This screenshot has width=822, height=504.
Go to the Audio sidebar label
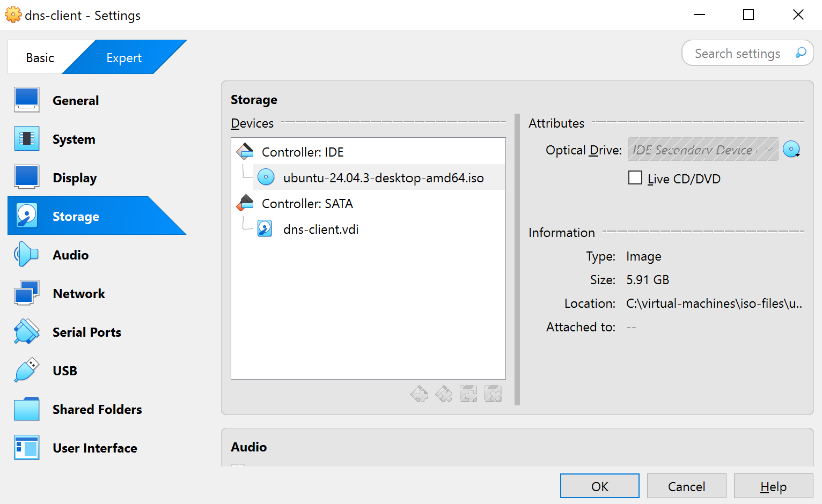[71, 255]
